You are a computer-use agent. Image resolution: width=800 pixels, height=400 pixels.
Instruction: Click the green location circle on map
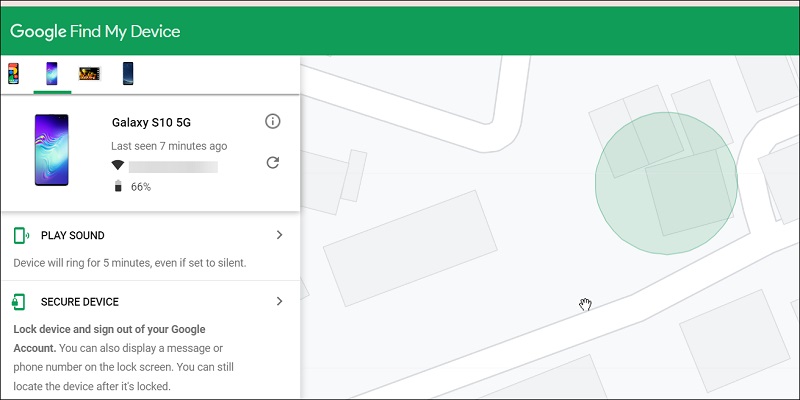click(x=666, y=183)
